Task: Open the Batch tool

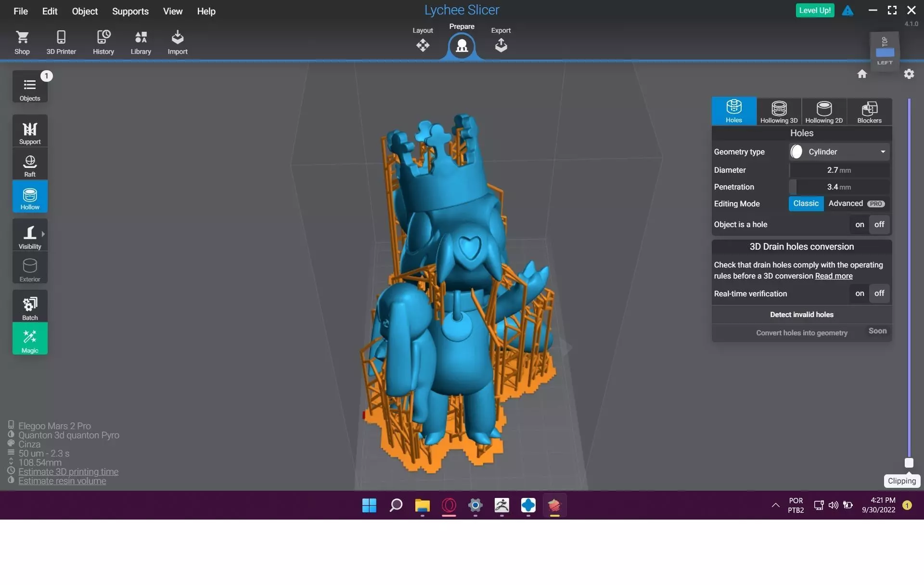Action: click(30, 306)
